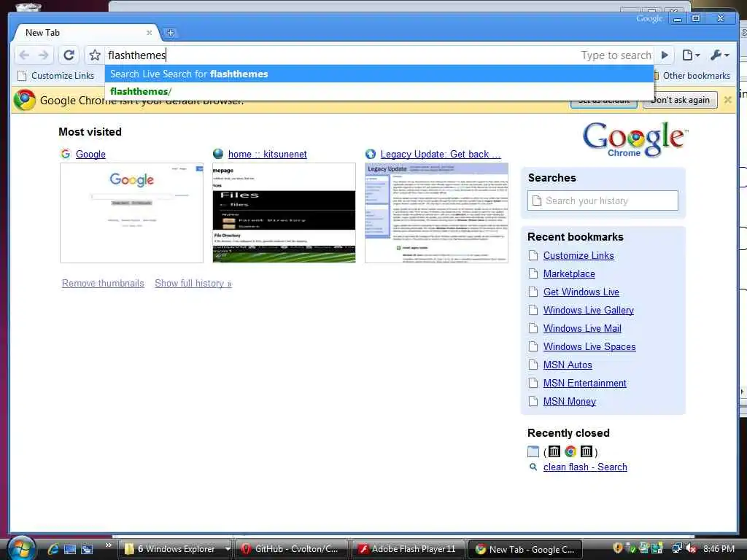Switch to Adobe Flash Player 11 taskbar window
This screenshot has width=747, height=560.
coord(408,549)
